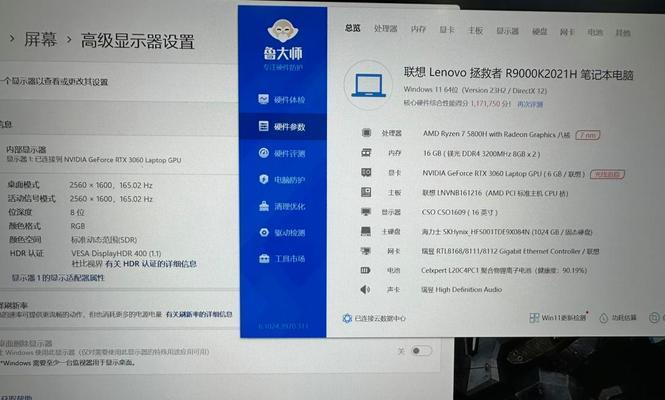The image size is (665, 400).
Task: Click 桌面模式 2560 × 1600 value in Settings
Action: (x=111, y=185)
